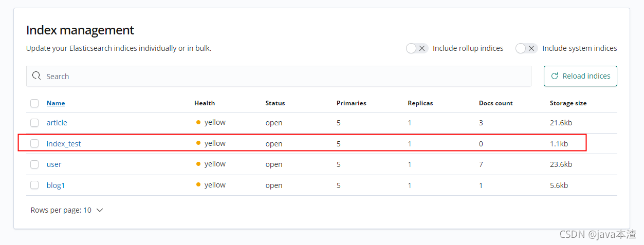Open the article index link

[57, 123]
